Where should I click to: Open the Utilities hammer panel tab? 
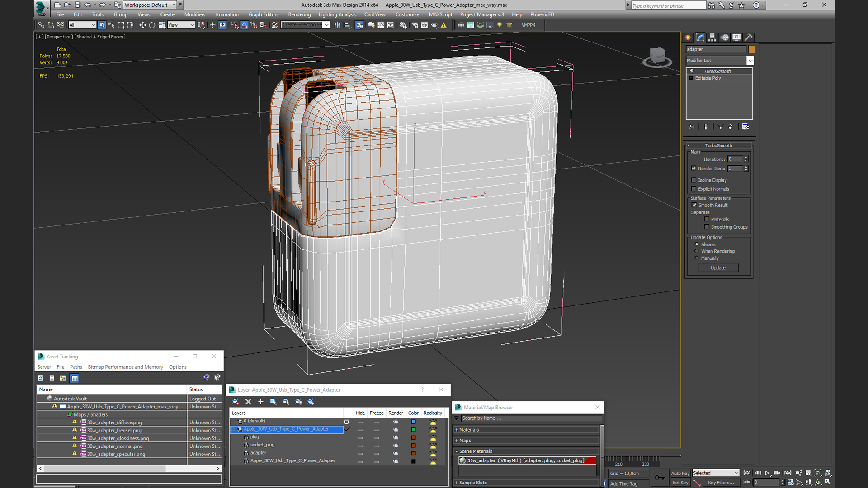(749, 38)
